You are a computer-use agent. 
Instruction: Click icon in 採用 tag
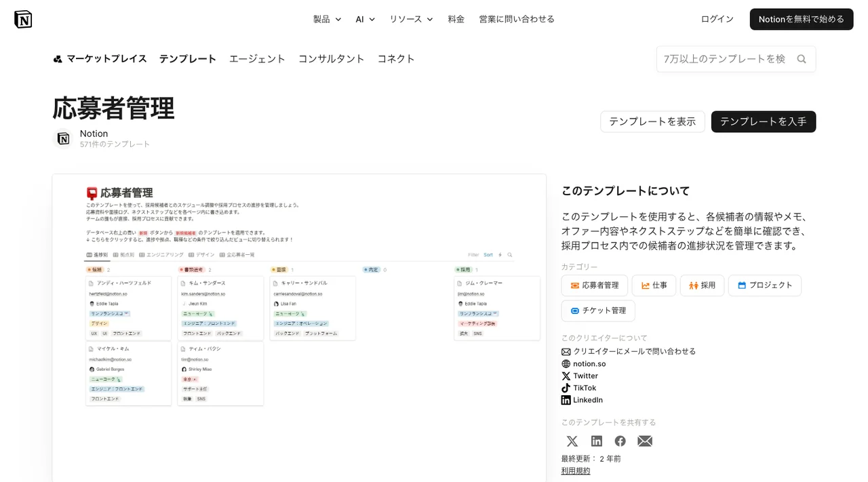694,285
